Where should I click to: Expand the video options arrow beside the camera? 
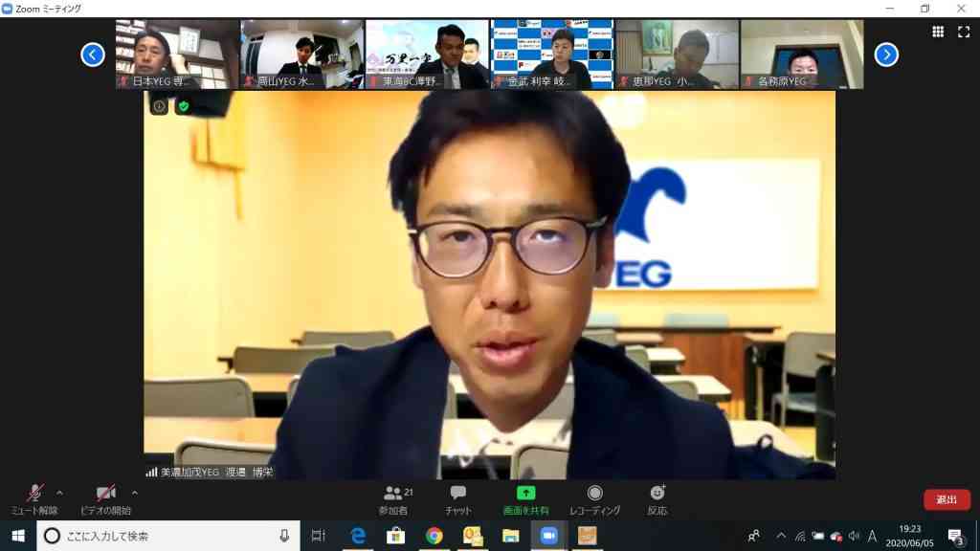click(135, 493)
